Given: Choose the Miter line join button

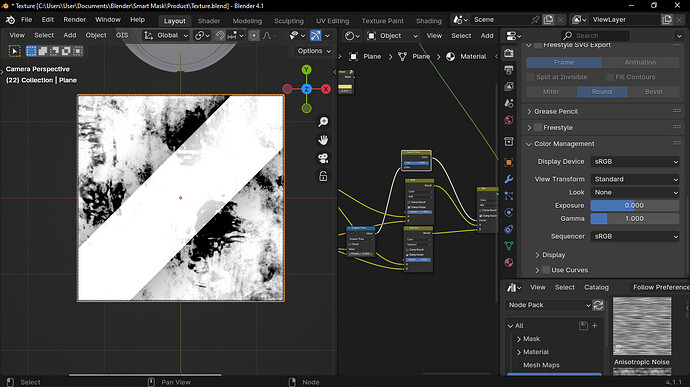Looking at the screenshot, I should pos(551,92).
